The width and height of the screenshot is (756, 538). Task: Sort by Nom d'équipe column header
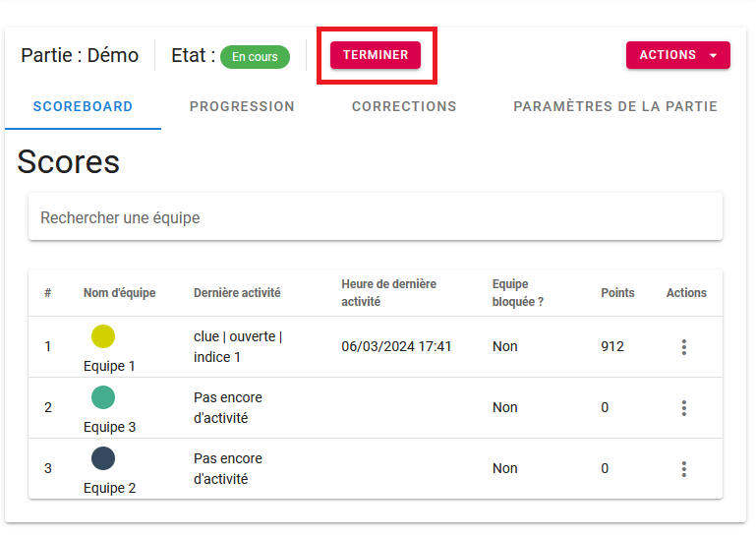point(119,293)
